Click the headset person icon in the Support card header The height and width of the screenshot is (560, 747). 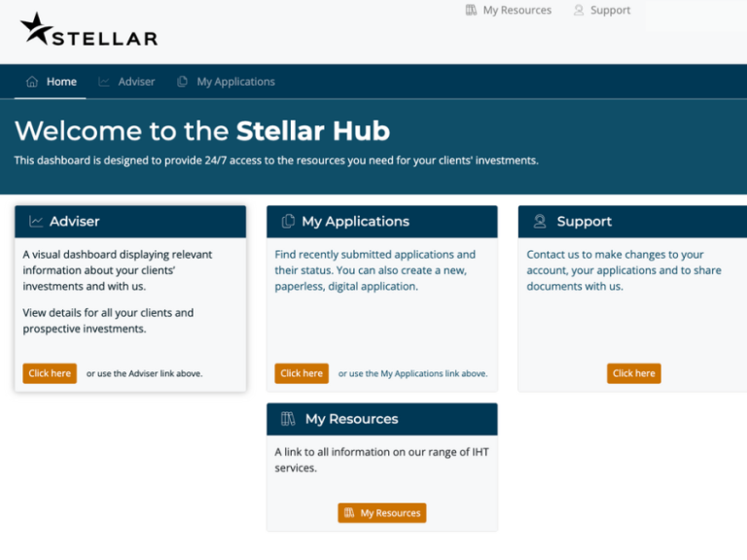[x=540, y=222]
